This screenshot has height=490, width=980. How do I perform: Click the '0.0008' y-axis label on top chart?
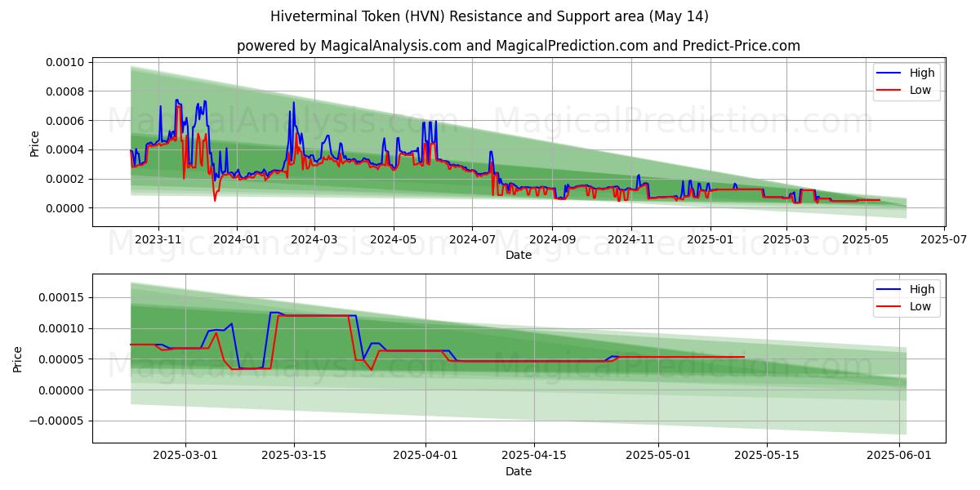point(66,91)
